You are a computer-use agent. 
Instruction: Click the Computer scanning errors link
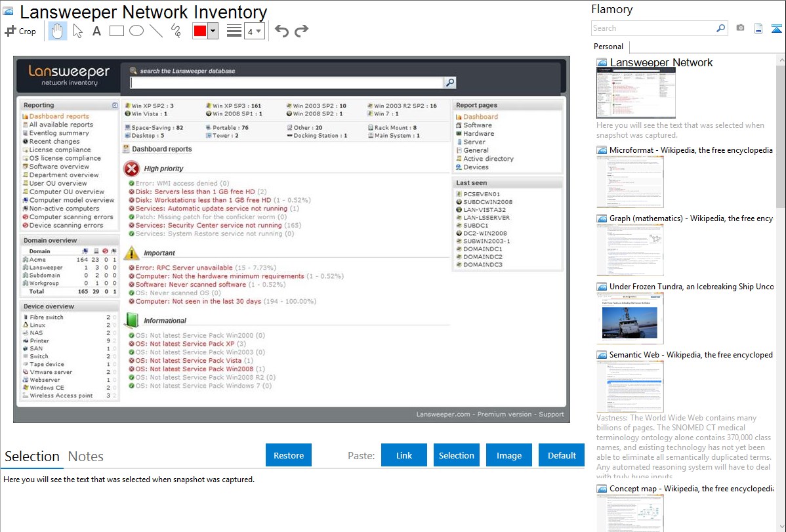point(71,217)
